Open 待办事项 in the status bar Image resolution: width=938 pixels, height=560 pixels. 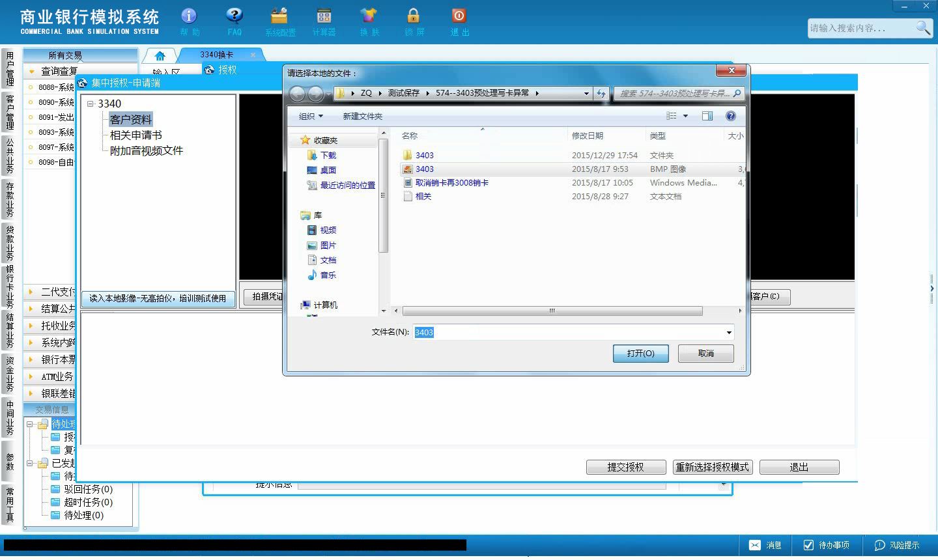coord(827,545)
